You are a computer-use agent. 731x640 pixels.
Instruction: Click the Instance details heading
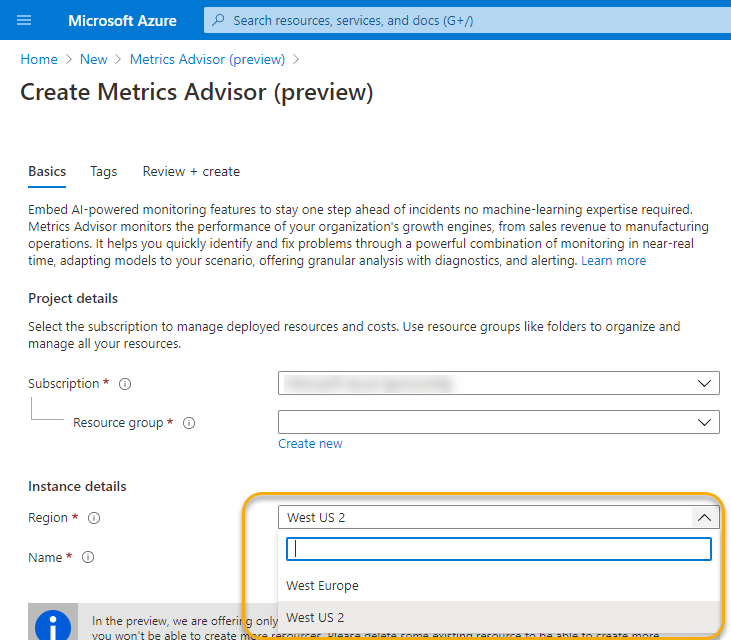pos(77,487)
